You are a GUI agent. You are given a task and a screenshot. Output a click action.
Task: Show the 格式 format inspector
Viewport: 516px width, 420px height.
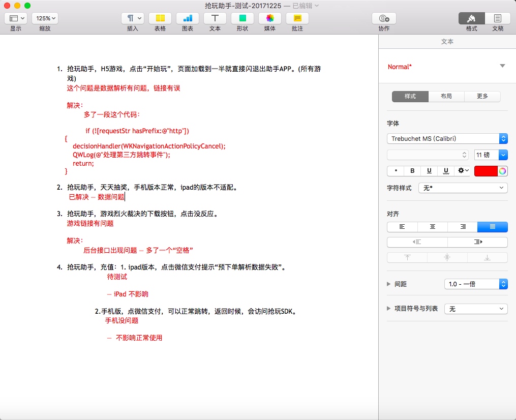click(x=472, y=18)
